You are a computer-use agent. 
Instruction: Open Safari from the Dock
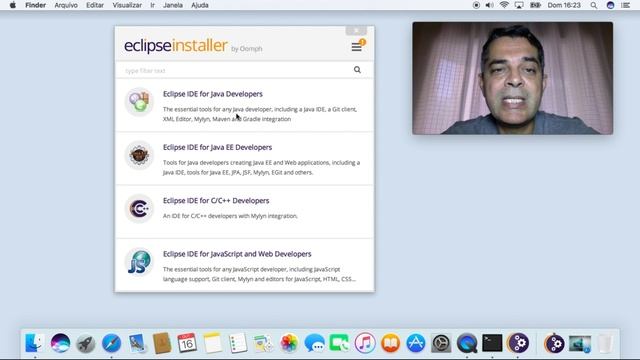coord(111,343)
